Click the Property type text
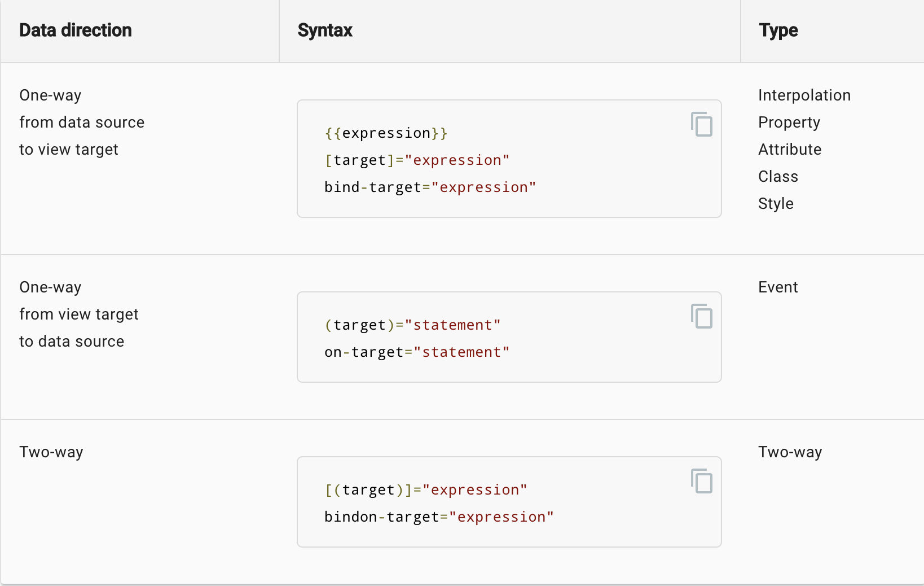 (x=789, y=123)
